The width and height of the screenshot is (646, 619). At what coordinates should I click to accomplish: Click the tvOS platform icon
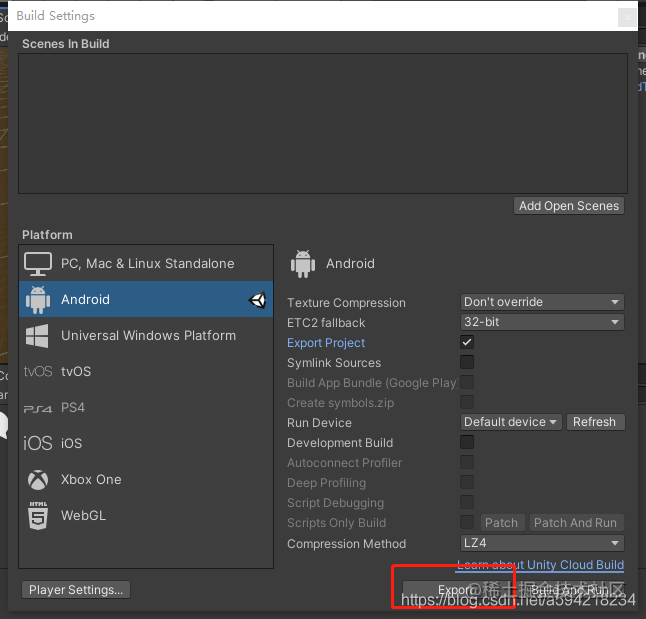click(38, 371)
